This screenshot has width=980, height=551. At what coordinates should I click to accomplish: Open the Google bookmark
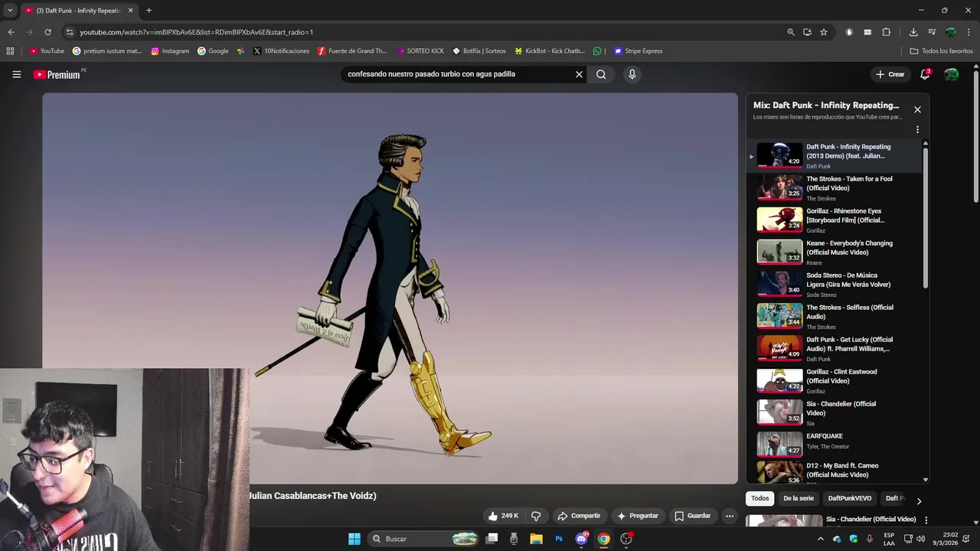click(213, 51)
